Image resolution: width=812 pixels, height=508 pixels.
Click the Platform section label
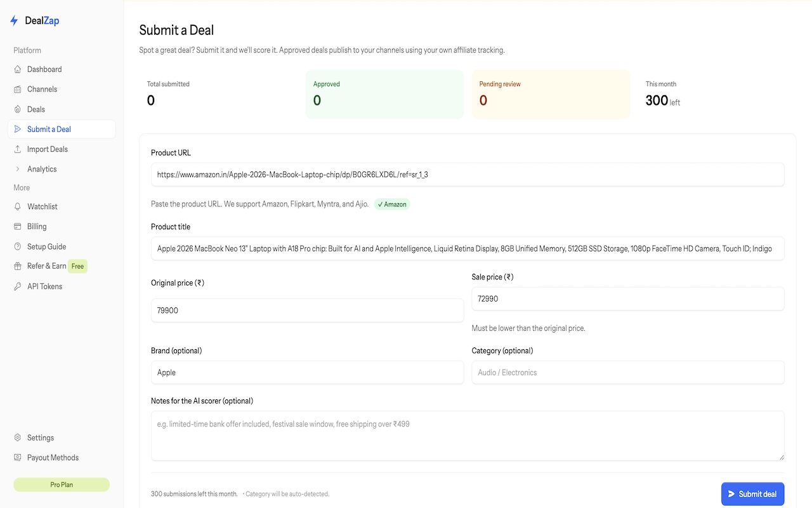tap(27, 50)
